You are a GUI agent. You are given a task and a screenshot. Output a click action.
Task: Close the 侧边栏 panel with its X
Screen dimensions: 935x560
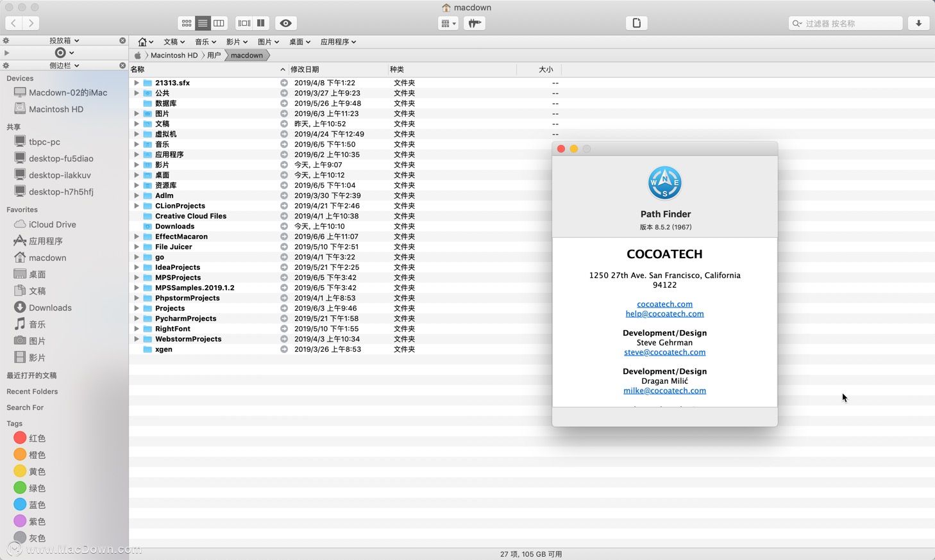click(122, 65)
